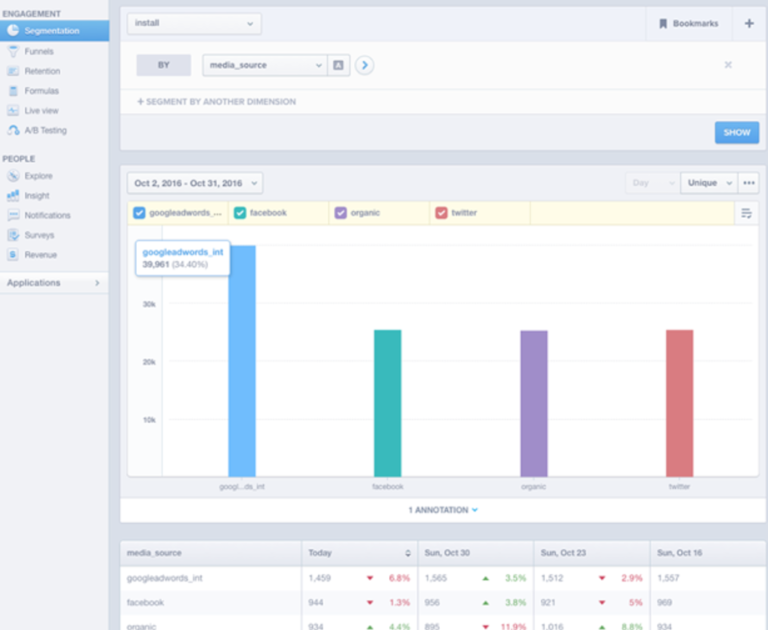Open the three-dots more options menu
768x630 pixels.
tap(748, 183)
